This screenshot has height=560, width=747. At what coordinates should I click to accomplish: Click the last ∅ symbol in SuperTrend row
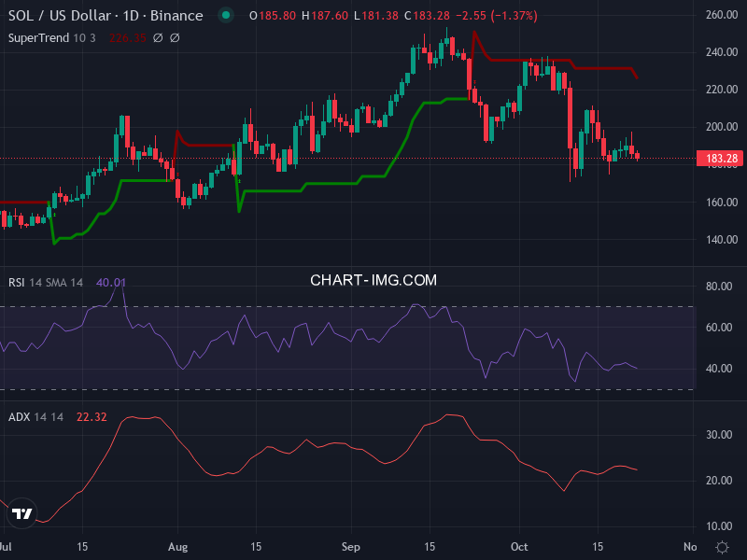click(175, 38)
